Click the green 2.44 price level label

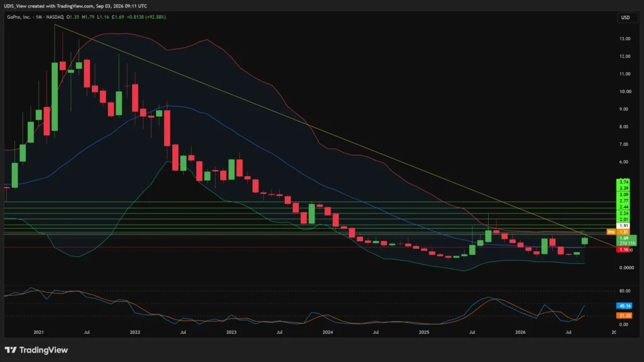624,207
